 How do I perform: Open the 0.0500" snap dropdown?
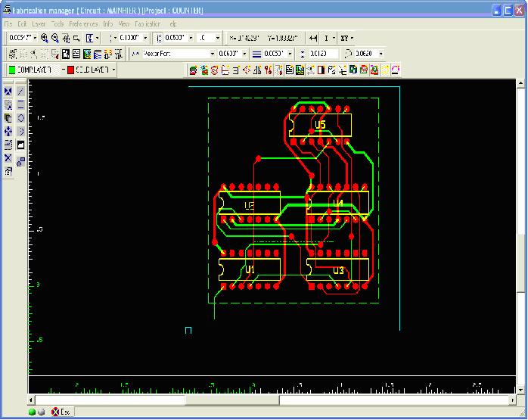[x=191, y=38]
